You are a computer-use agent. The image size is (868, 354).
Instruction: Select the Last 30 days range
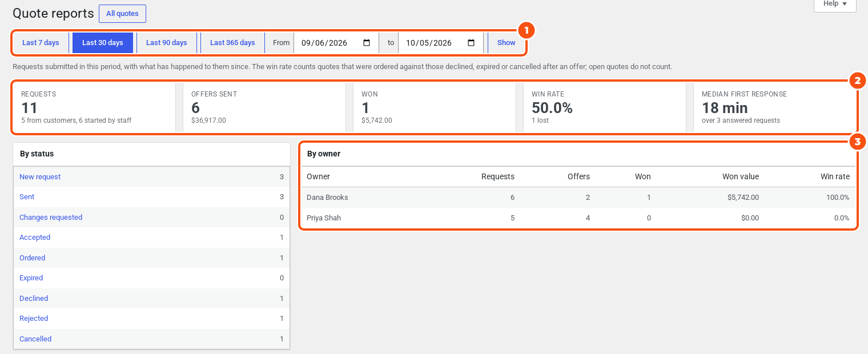coord(103,43)
